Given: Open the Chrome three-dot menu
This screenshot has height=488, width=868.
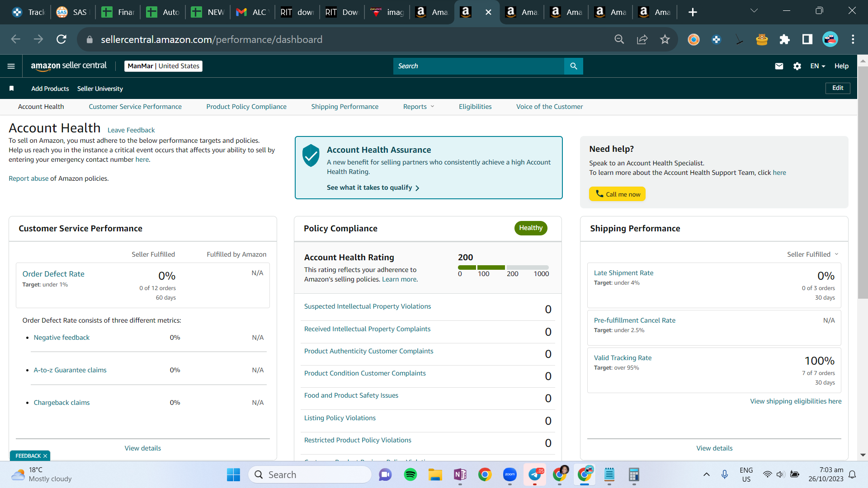Looking at the screenshot, I should point(853,39).
